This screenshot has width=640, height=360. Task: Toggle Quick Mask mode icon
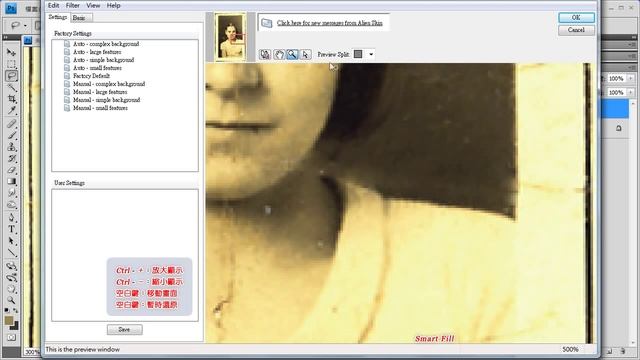pos(11,338)
